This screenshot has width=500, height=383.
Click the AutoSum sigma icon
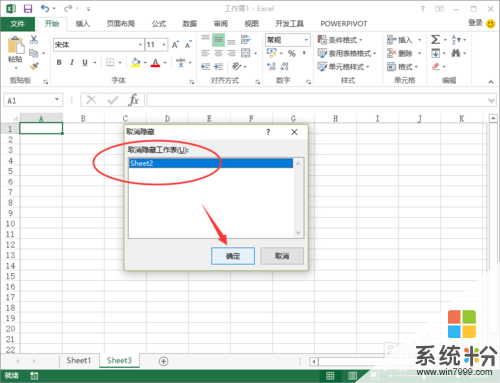[435, 40]
